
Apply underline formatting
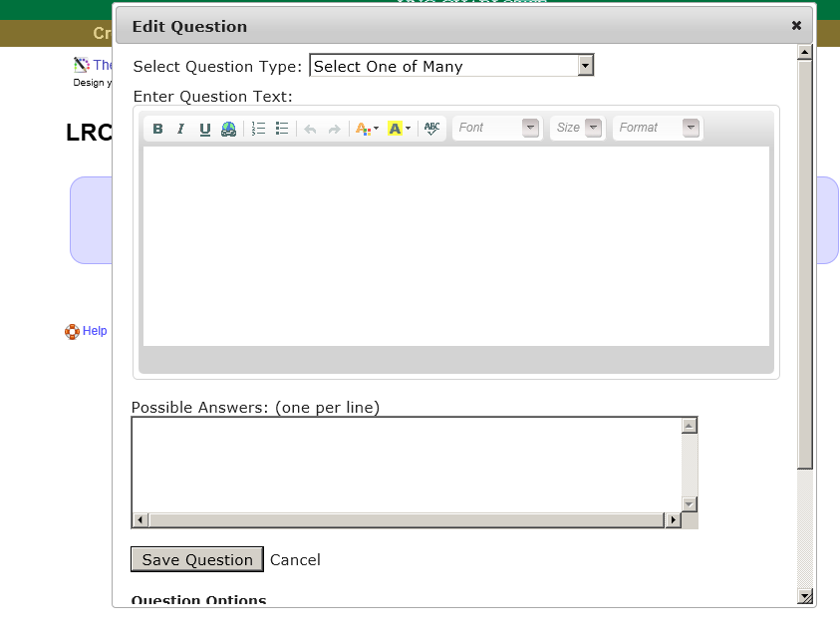point(204,129)
